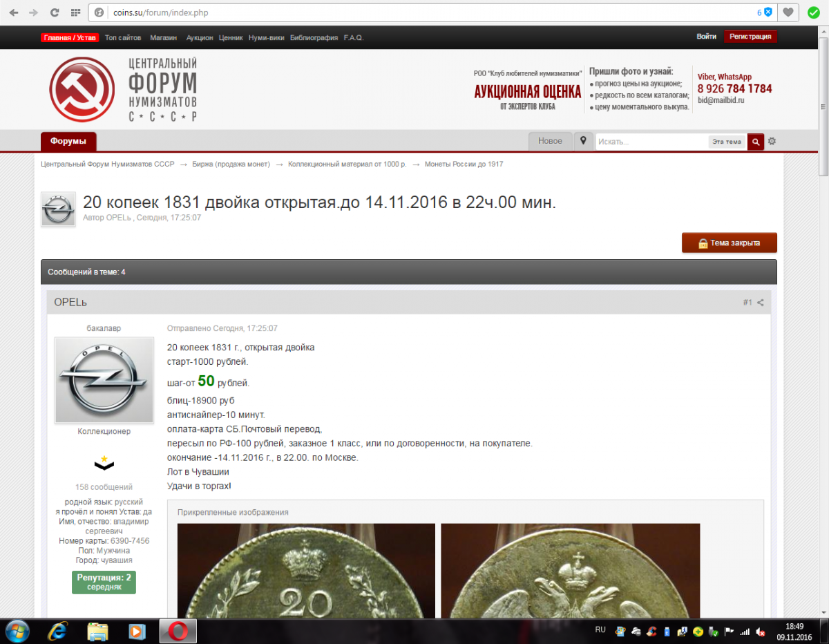829x644 pixels.
Task: Open Биржа (продажа монет) breadcrumb
Action: click(x=231, y=164)
